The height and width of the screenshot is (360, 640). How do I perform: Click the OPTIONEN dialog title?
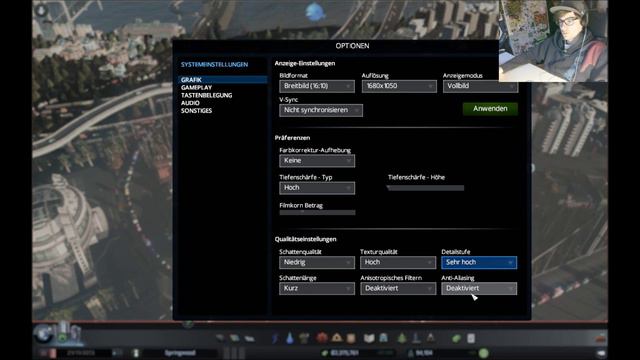click(352, 46)
